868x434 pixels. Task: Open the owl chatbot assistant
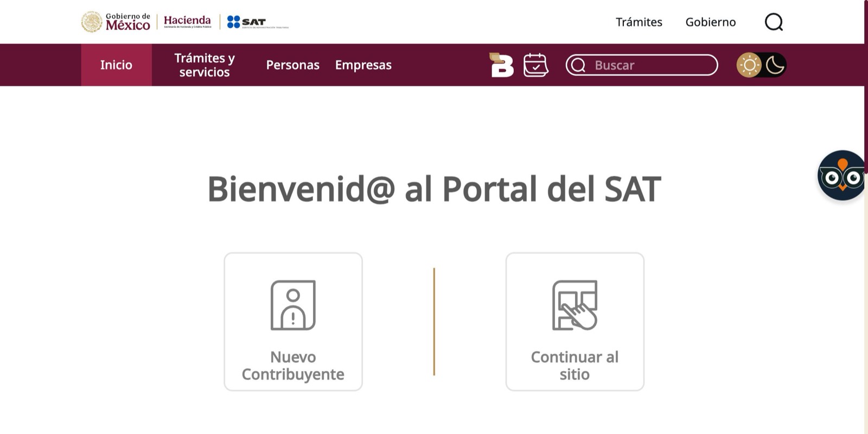841,176
